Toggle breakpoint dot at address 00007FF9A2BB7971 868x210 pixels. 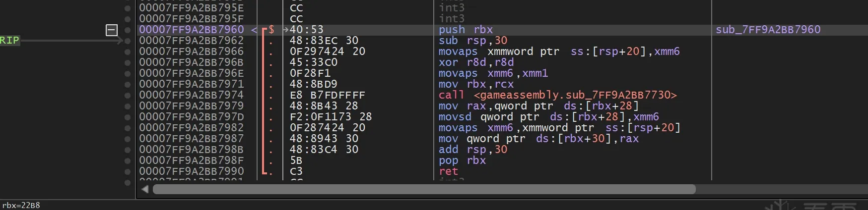tap(128, 84)
